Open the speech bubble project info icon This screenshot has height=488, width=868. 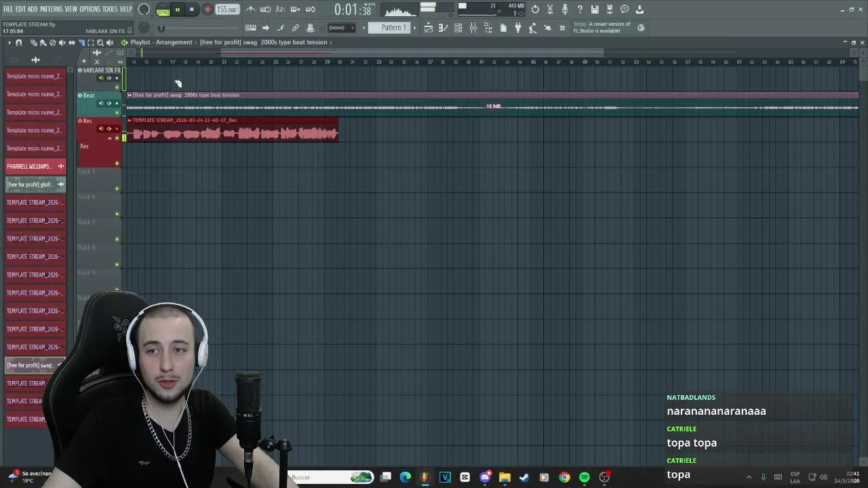coord(625,9)
